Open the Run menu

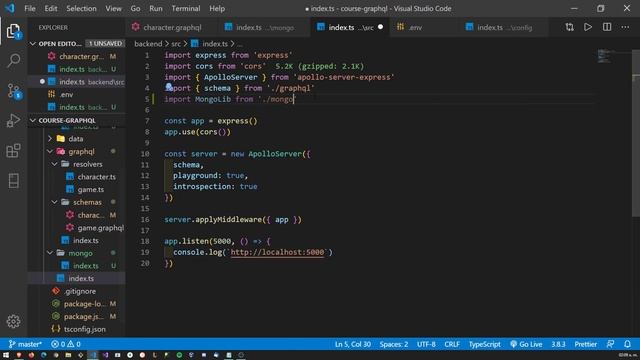click(x=156, y=8)
